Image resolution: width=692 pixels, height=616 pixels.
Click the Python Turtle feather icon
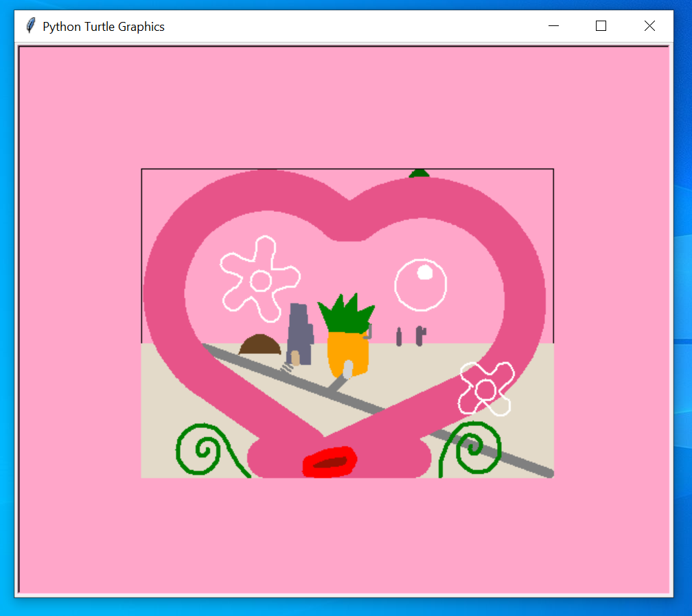tap(30, 25)
